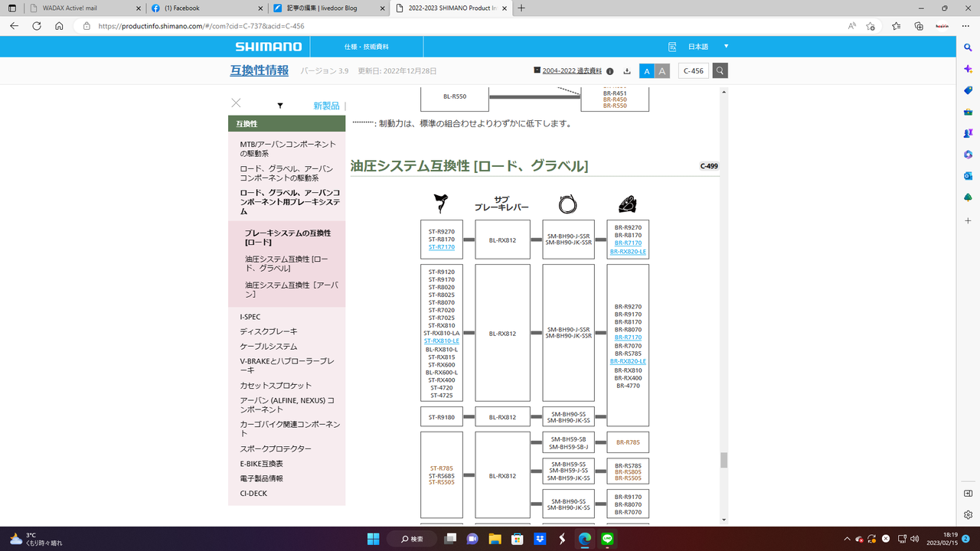Select 油圧システム互換性 [ロード、グラベル] submenu

click(x=286, y=263)
